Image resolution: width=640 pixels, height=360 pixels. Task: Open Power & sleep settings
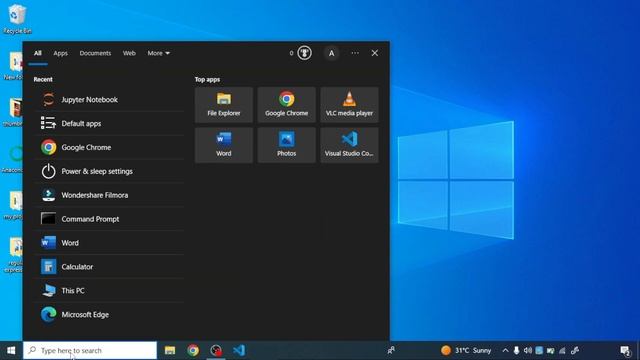pos(109,171)
